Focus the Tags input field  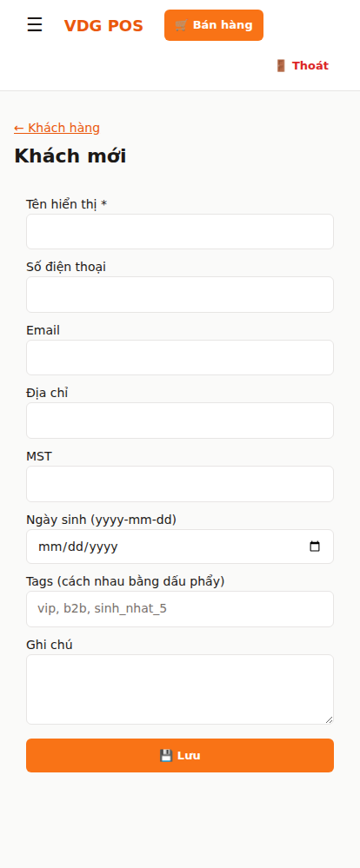click(x=180, y=609)
